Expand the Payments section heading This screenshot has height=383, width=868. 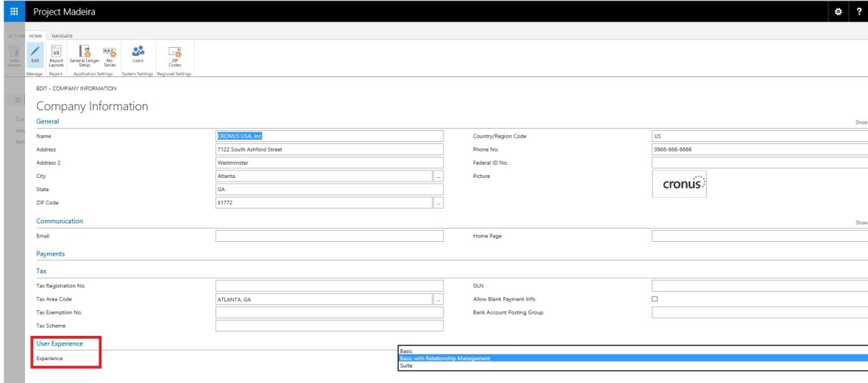click(x=51, y=254)
